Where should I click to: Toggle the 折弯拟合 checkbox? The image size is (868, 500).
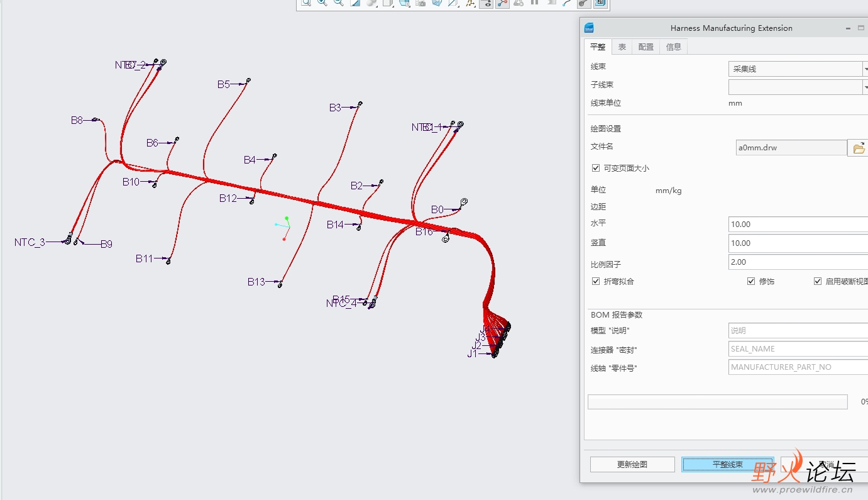(x=596, y=281)
